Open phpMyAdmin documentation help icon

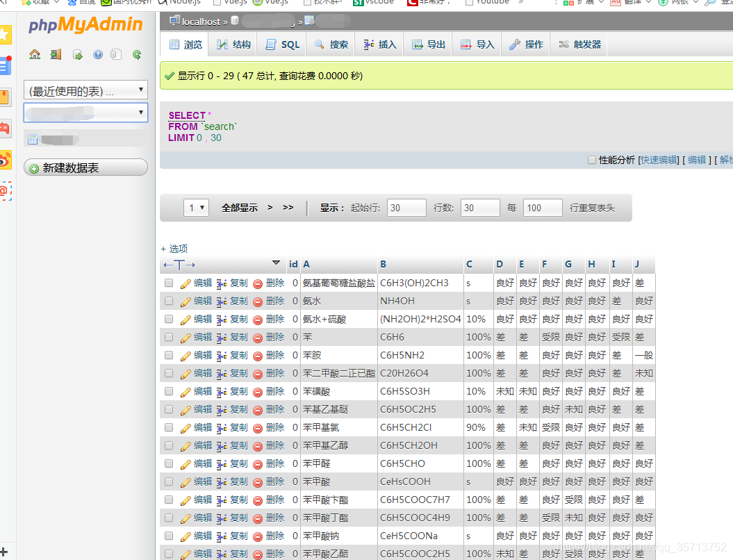[x=98, y=55]
